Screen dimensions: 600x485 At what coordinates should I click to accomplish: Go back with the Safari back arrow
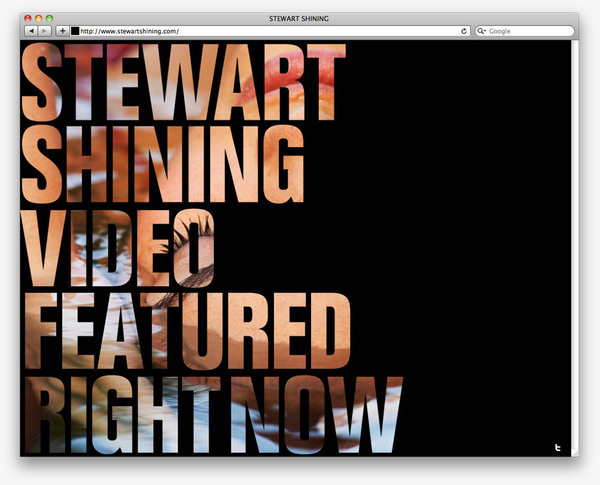click(31, 31)
